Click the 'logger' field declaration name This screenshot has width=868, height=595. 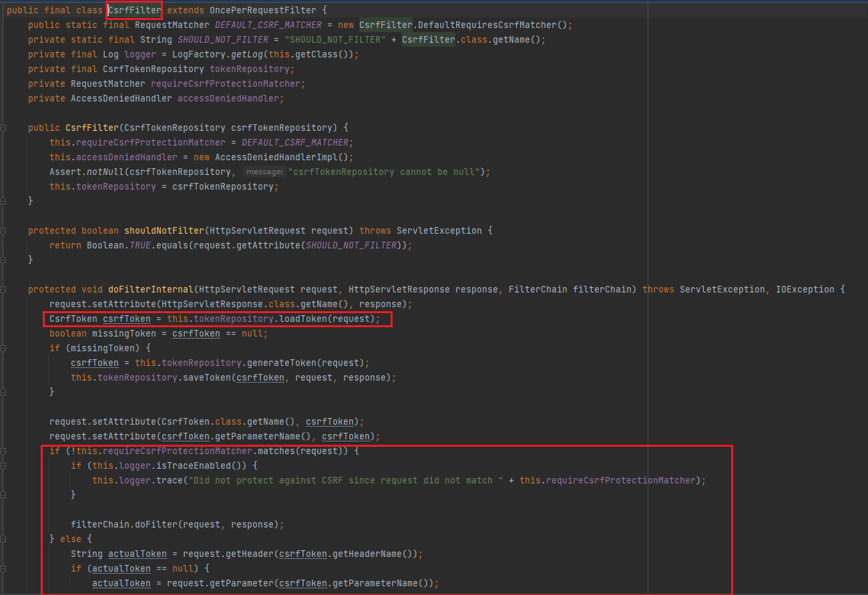tap(140, 54)
